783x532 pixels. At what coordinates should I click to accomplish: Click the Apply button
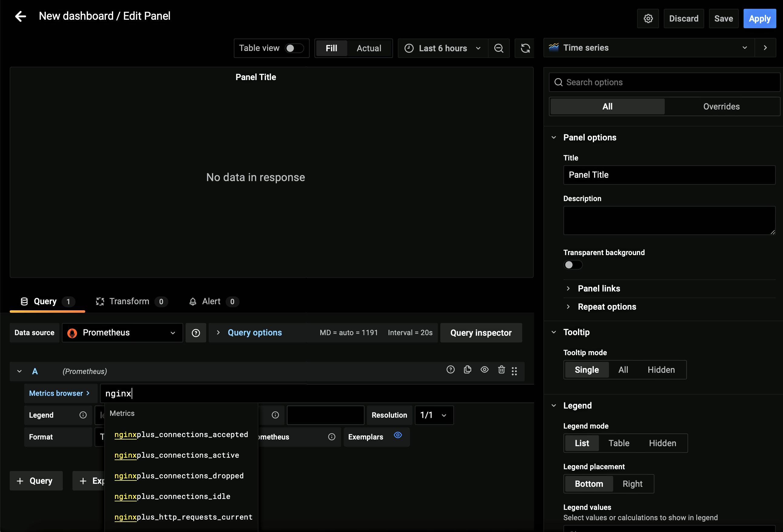759,19
